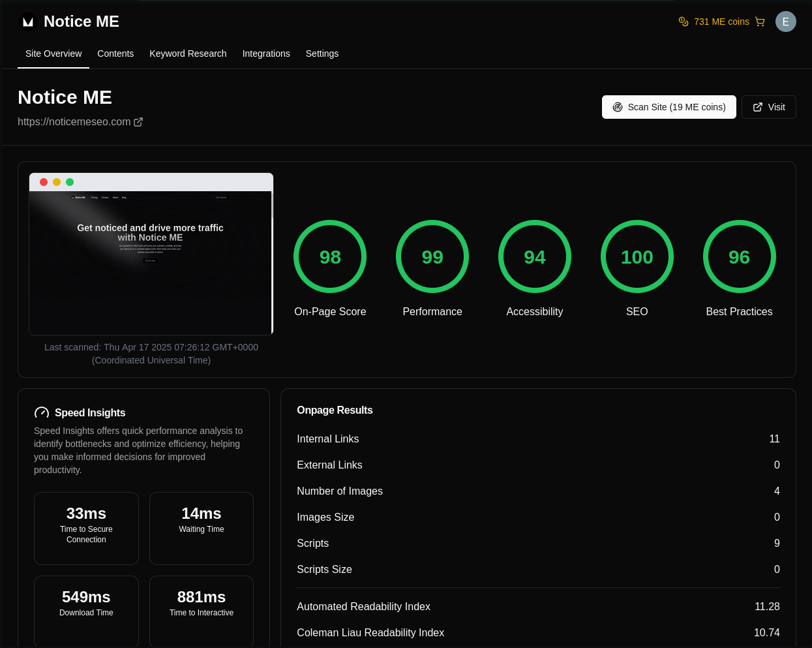Click the Visit button
Viewport: 812px width, 648px height.
click(x=768, y=107)
